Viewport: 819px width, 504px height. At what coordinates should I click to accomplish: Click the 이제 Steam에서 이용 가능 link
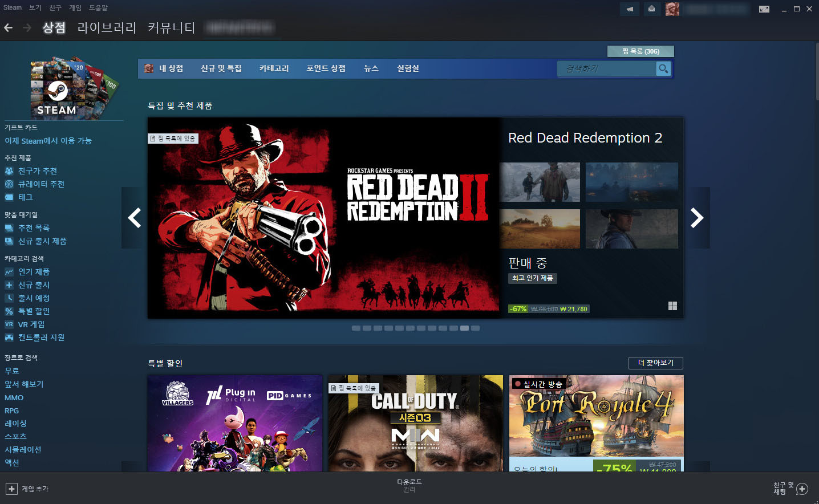coord(48,141)
